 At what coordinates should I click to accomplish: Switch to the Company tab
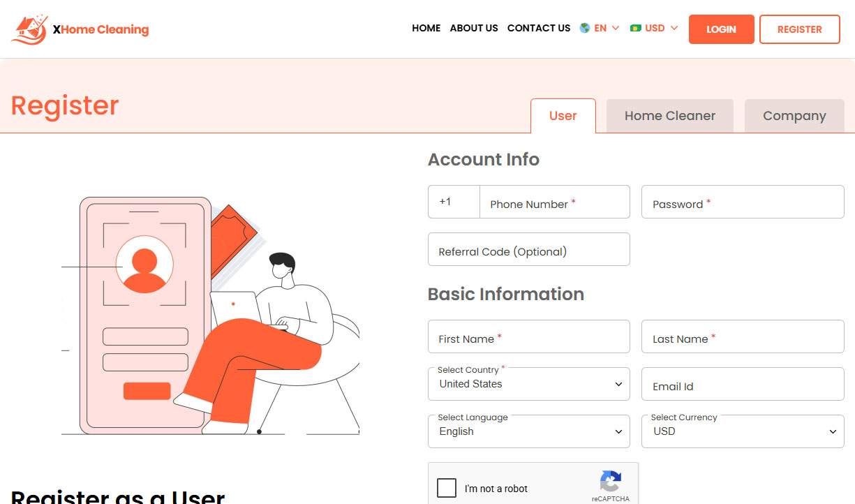(794, 116)
